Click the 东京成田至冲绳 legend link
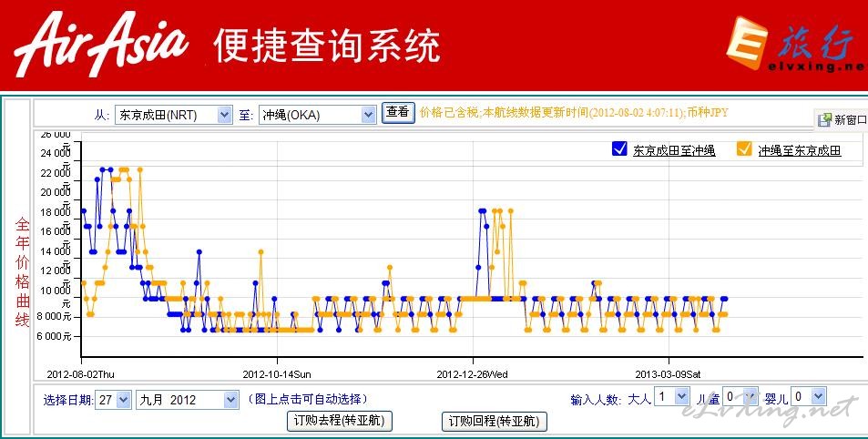 [x=674, y=150]
